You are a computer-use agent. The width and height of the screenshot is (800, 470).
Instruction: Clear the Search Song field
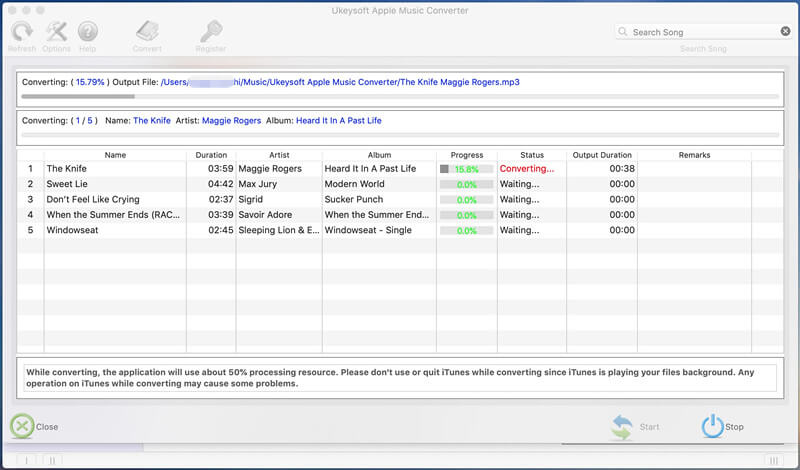785,32
